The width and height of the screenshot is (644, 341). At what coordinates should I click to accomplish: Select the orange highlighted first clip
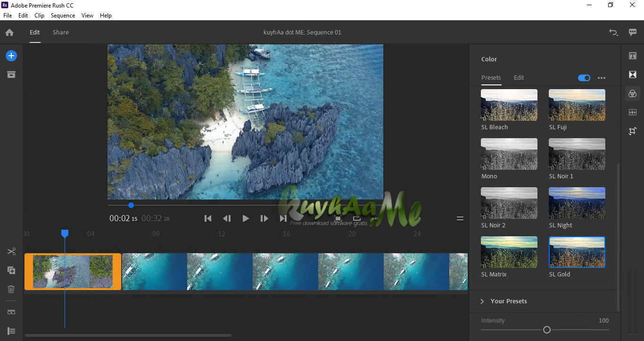click(73, 272)
